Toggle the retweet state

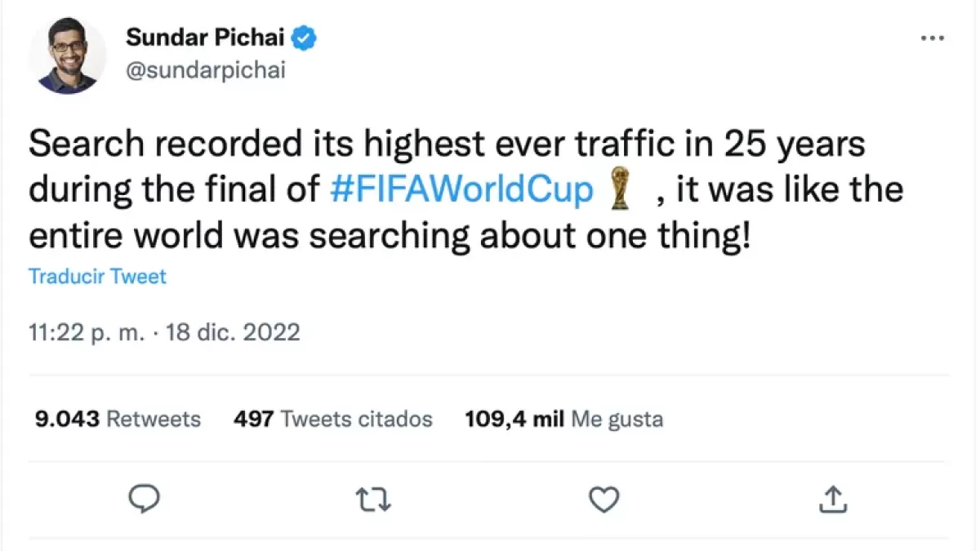click(374, 499)
